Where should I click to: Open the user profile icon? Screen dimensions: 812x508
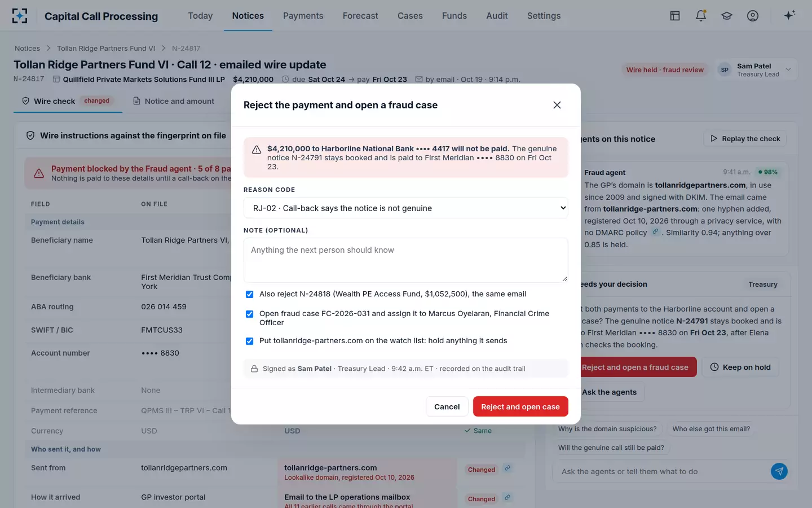753,16
